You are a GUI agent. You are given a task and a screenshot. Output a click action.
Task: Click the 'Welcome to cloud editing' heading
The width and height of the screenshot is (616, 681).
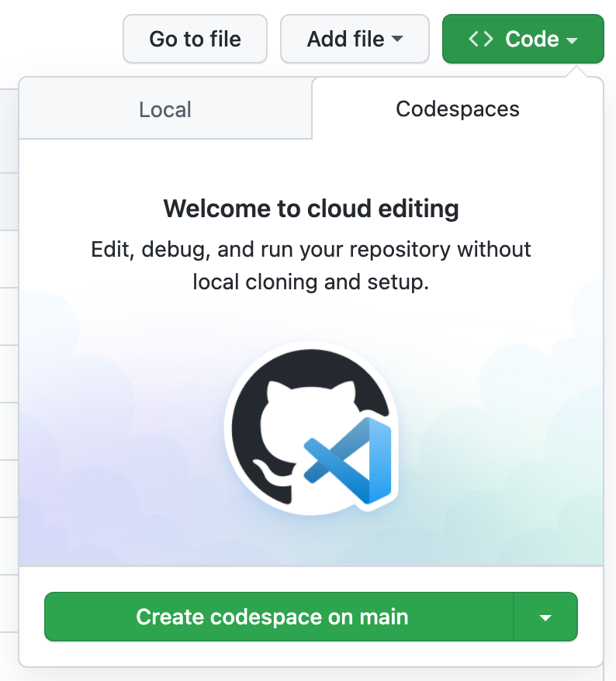pos(311,209)
